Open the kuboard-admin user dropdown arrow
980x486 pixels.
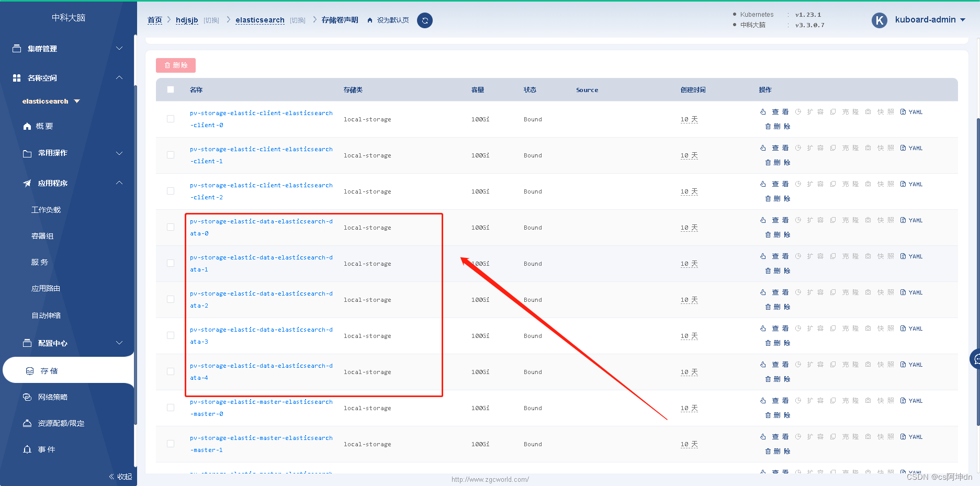pyautogui.click(x=963, y=20)
